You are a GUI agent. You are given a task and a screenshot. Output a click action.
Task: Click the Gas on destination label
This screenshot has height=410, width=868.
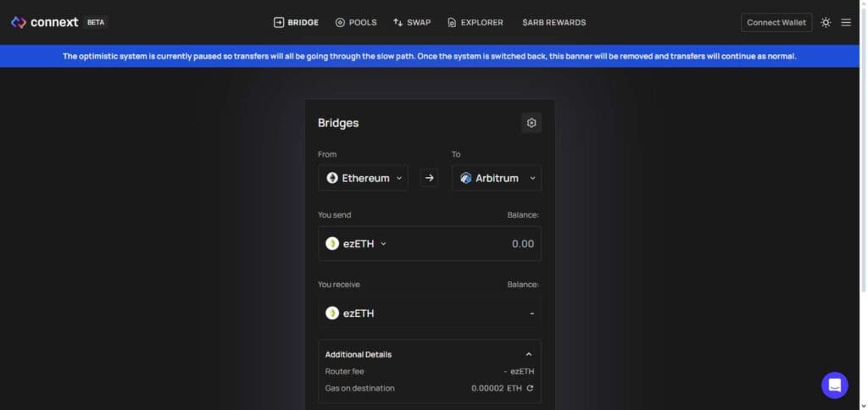359,389
